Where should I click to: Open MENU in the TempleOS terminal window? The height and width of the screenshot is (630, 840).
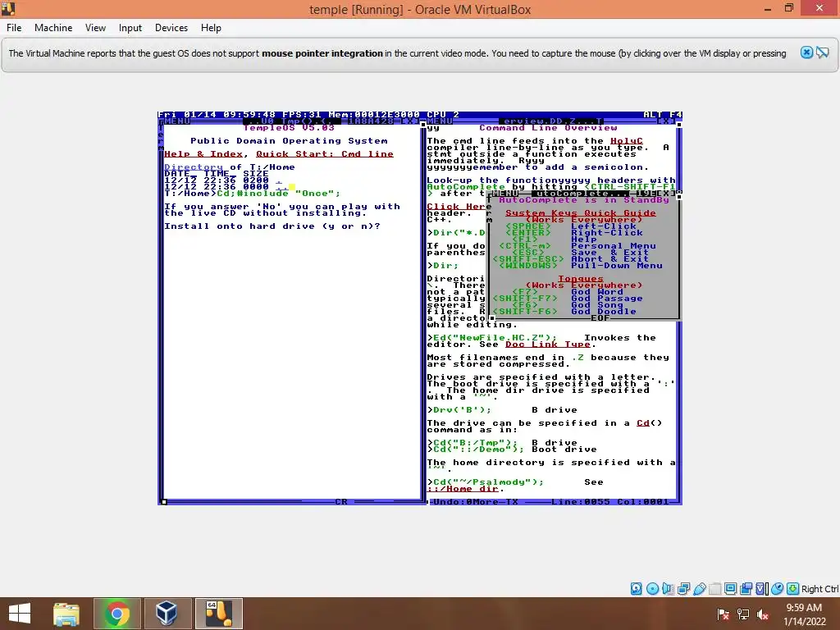pos(177,121)
